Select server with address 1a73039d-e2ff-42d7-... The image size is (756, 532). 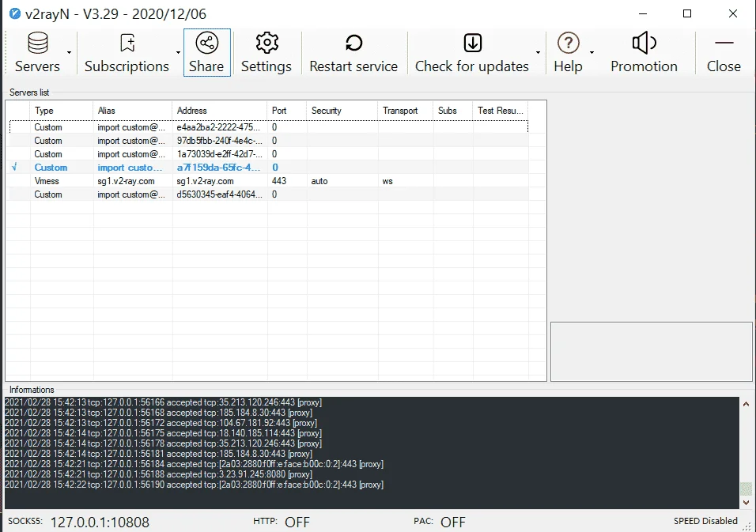click(x=269, y=154)
